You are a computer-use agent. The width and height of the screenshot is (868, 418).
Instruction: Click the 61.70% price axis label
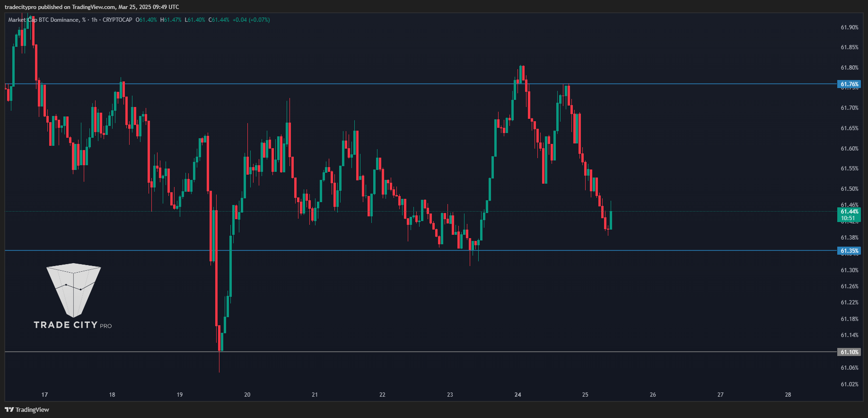[x=849, y=108]
